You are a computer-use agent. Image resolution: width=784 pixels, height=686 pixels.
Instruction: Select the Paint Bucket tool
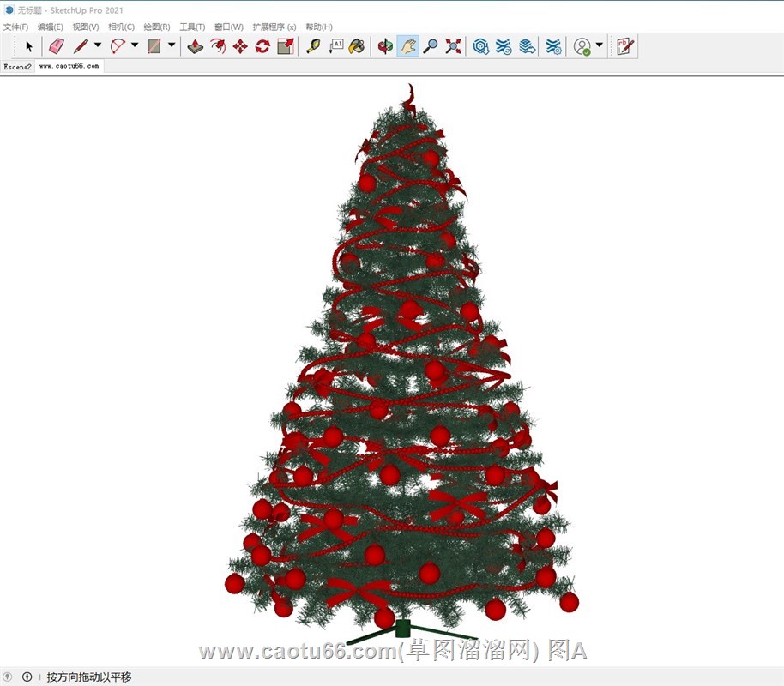[x=356, y=46]
